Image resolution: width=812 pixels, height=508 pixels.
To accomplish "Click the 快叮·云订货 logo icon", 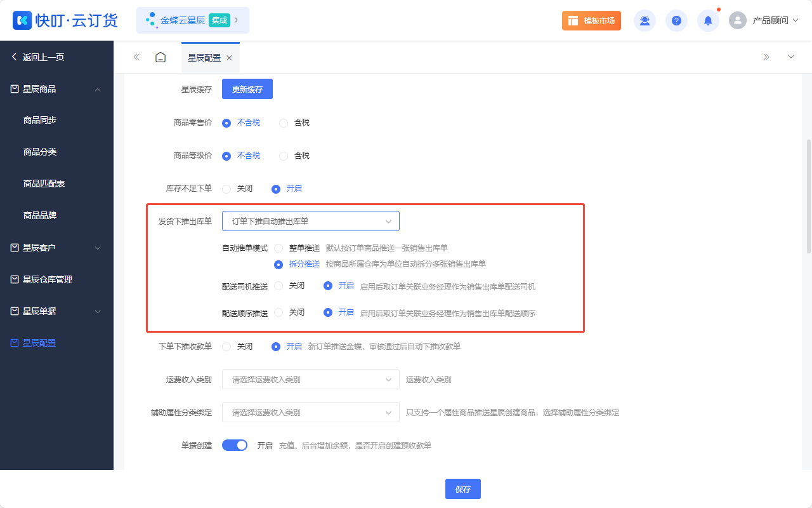I will coord(22,20).
